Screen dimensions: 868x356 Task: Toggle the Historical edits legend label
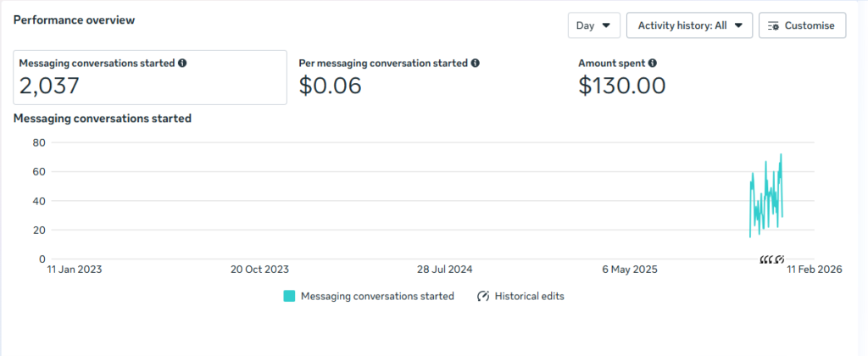pos(530,297)
